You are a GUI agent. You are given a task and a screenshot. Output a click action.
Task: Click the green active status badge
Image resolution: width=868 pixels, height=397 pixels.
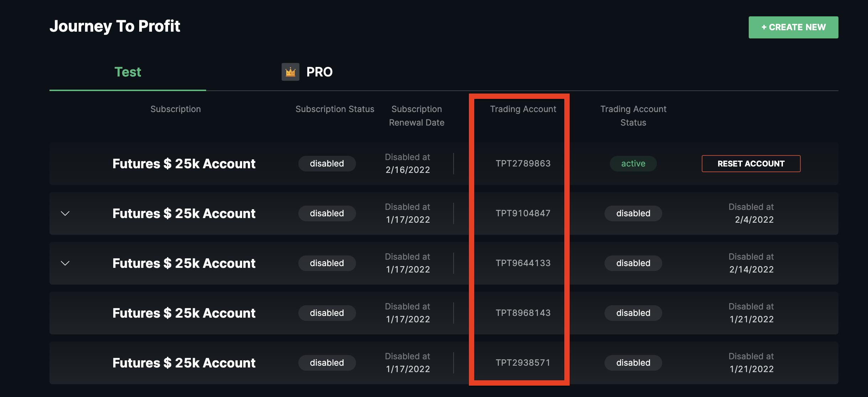pos(633,164)
